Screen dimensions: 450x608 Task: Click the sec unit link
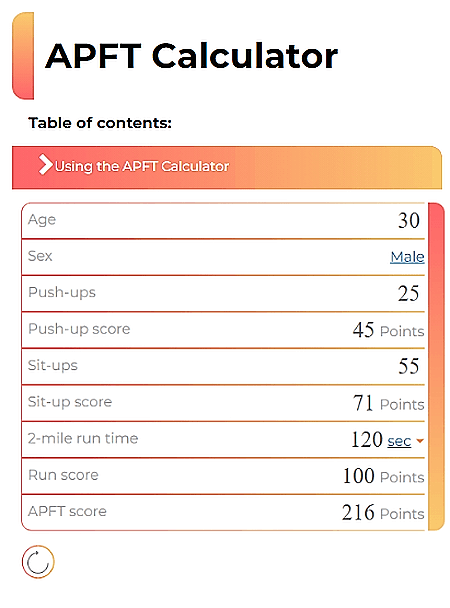click(399, 441)
